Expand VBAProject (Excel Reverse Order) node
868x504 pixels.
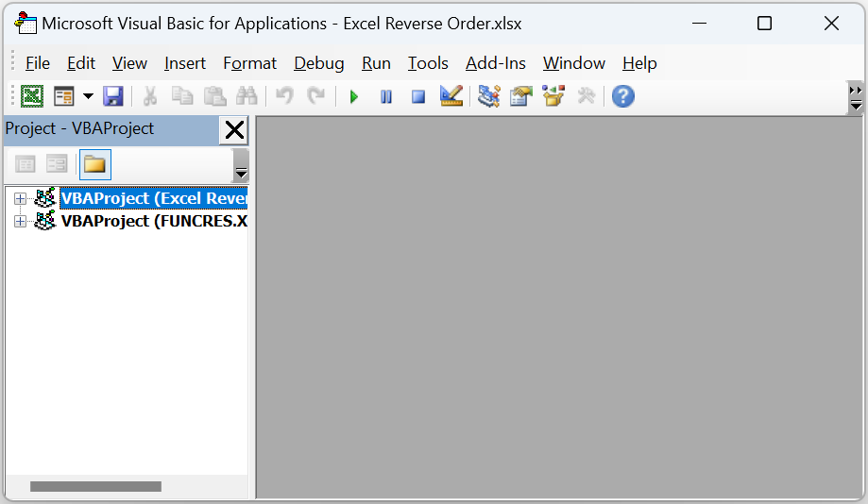20,198
